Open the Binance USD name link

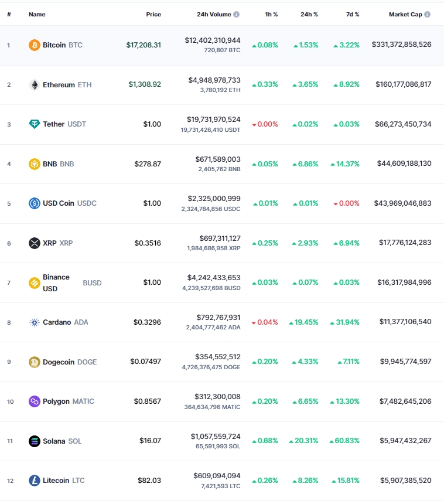point(56,283)
